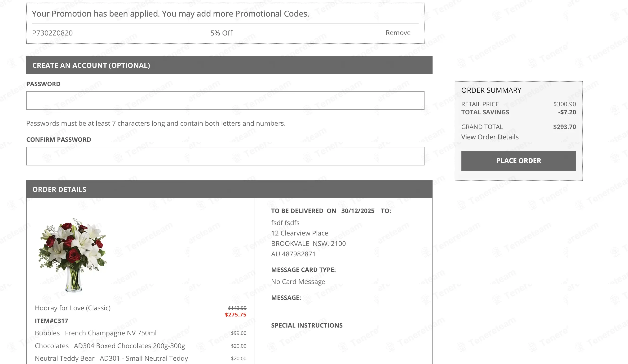Click phone number AU 487982871
628x364 pixels.
click(293, 254)
